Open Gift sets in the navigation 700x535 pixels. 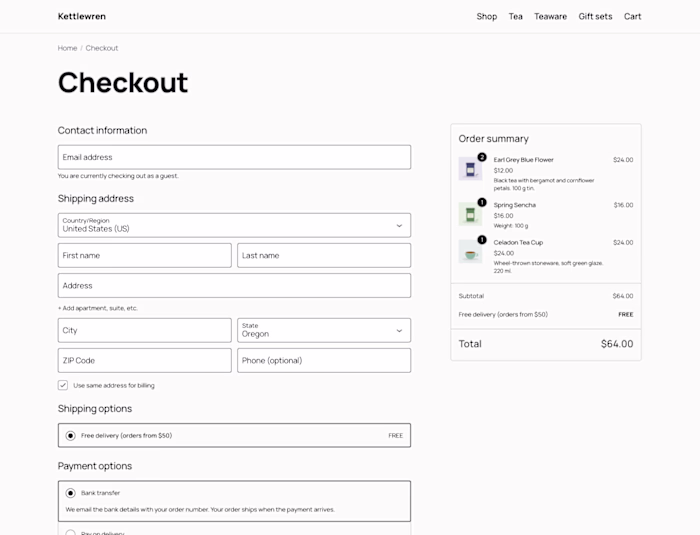point(595,17)
